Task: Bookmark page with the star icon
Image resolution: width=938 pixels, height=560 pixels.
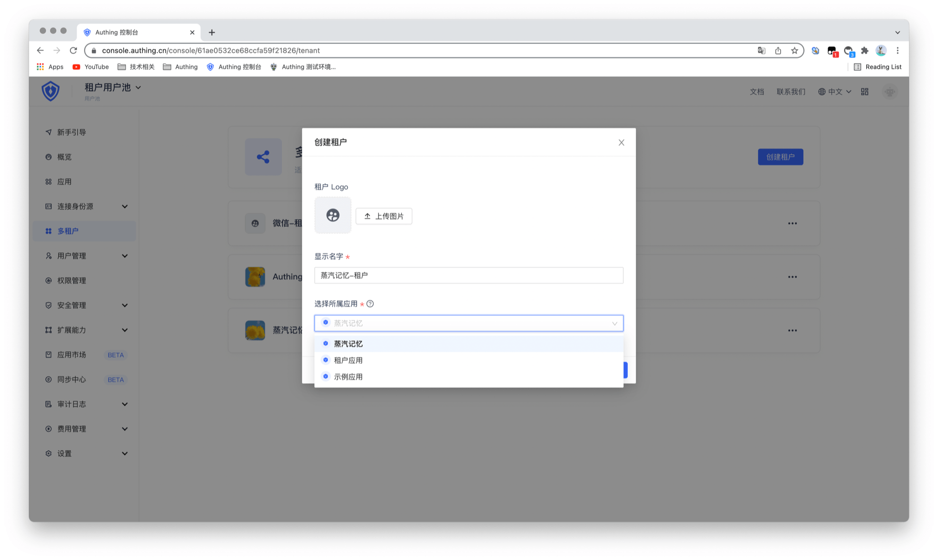Action: [x=794, y=50]
